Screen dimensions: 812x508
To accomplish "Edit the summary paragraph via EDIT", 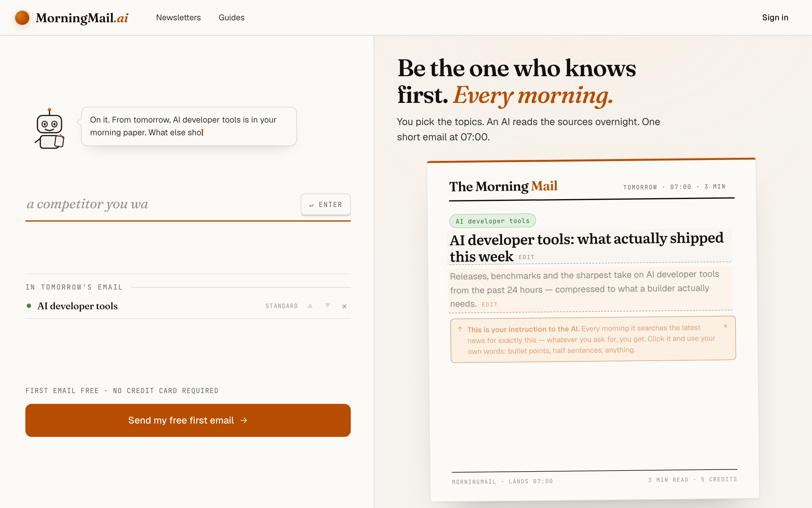I will coord(489,305).
